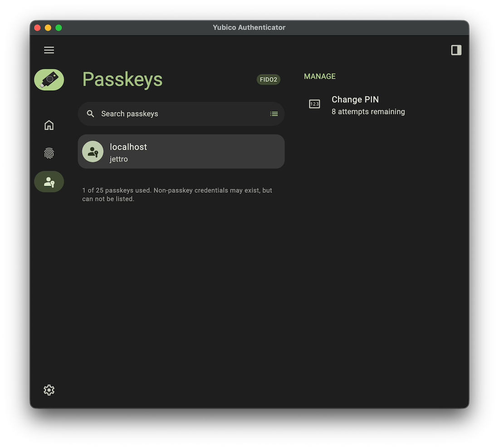This screenshot has height=448, width=499.
Task: Open the Fingerprints section
Action: (49, 153)
